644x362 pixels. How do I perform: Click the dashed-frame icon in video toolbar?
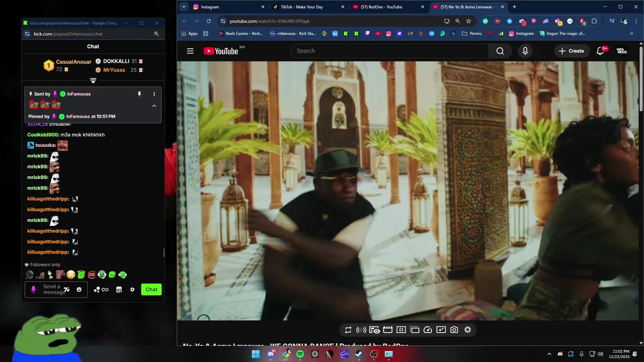[414, 330]
